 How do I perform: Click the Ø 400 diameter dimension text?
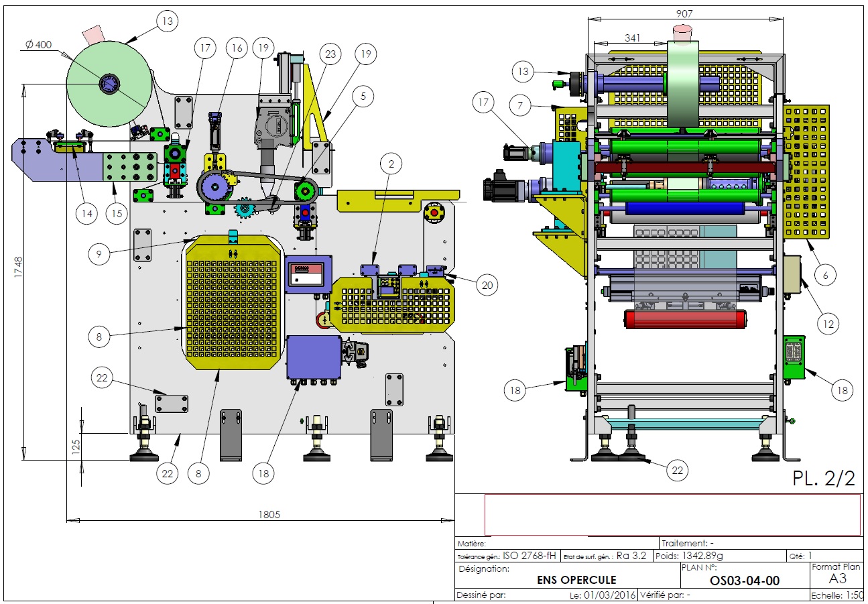tap(40, 45)
